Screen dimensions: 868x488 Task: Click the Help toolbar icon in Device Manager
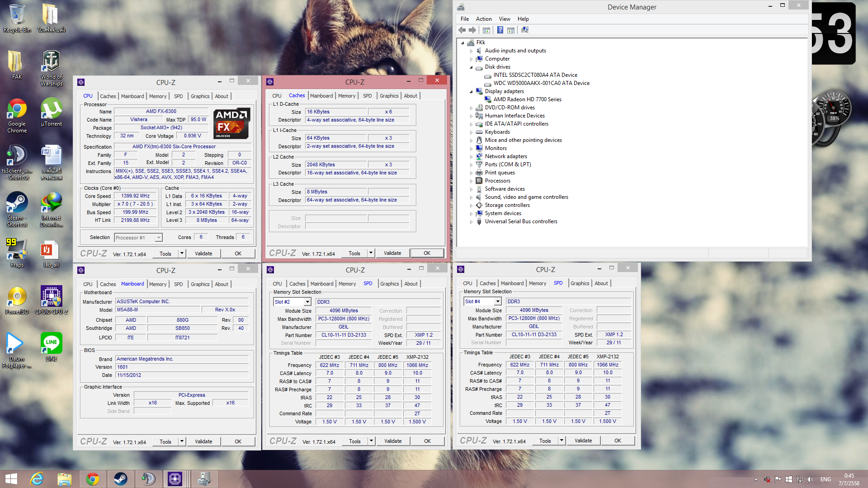point(500,30)
